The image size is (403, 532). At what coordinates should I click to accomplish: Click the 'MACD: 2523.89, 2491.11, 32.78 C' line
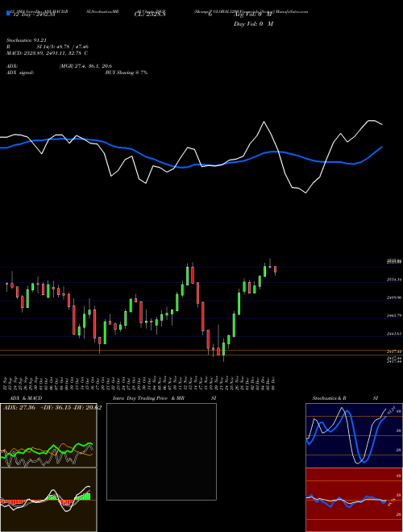coord(48,53)
